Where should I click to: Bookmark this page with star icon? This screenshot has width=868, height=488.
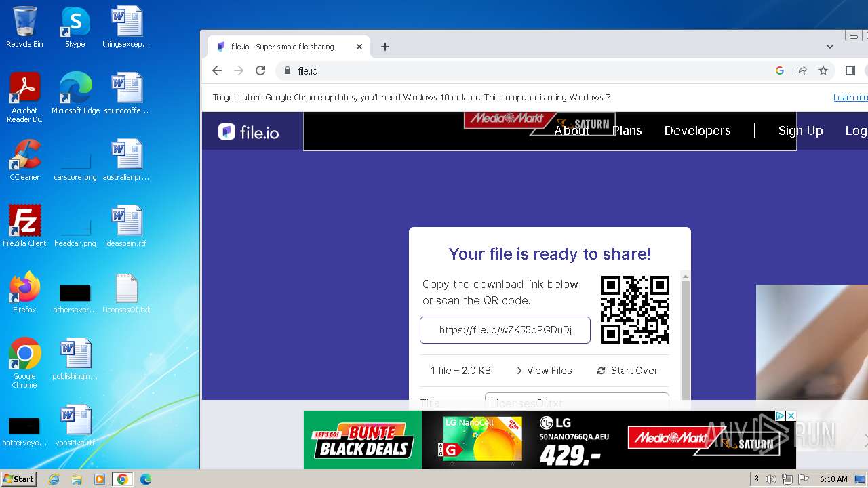point(823,70)
